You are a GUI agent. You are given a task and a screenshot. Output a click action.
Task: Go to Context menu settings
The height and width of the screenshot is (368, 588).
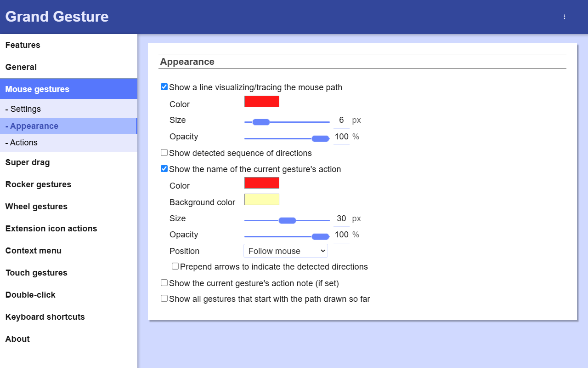68,251
